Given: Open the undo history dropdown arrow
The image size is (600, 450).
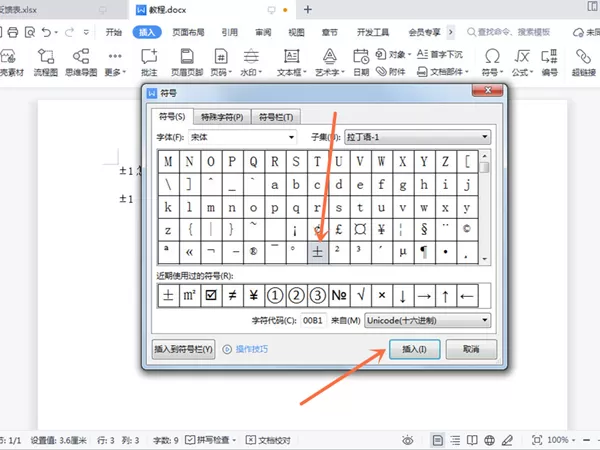Looking at the screenshot, I should 56,33.
